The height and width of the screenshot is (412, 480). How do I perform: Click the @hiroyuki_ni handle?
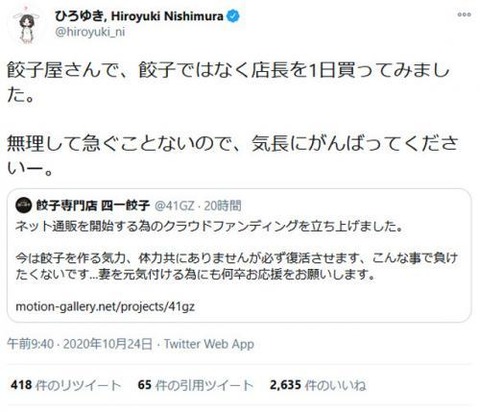click(x=90, y=32)
